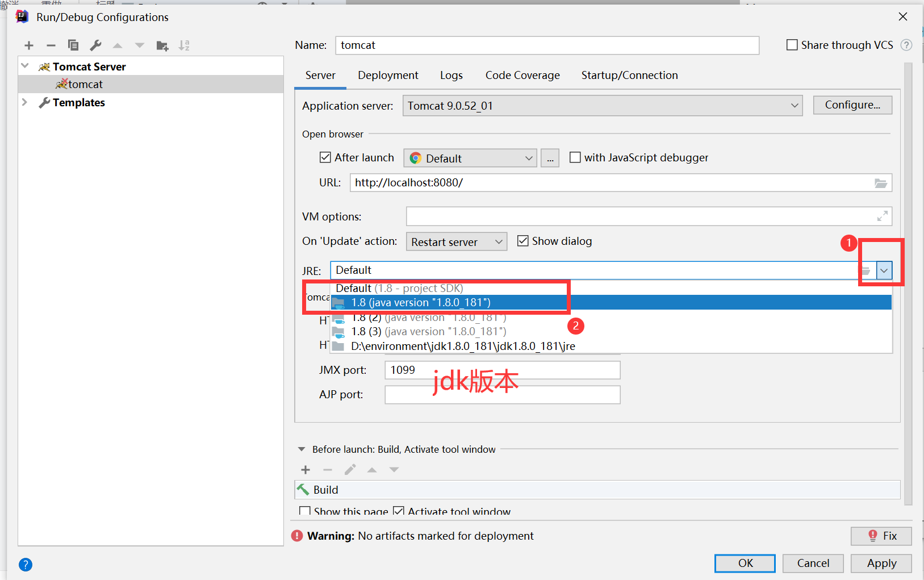Edit the Before launch task
The height and width of the screenshot is (580, 924).
click(350, 470)
